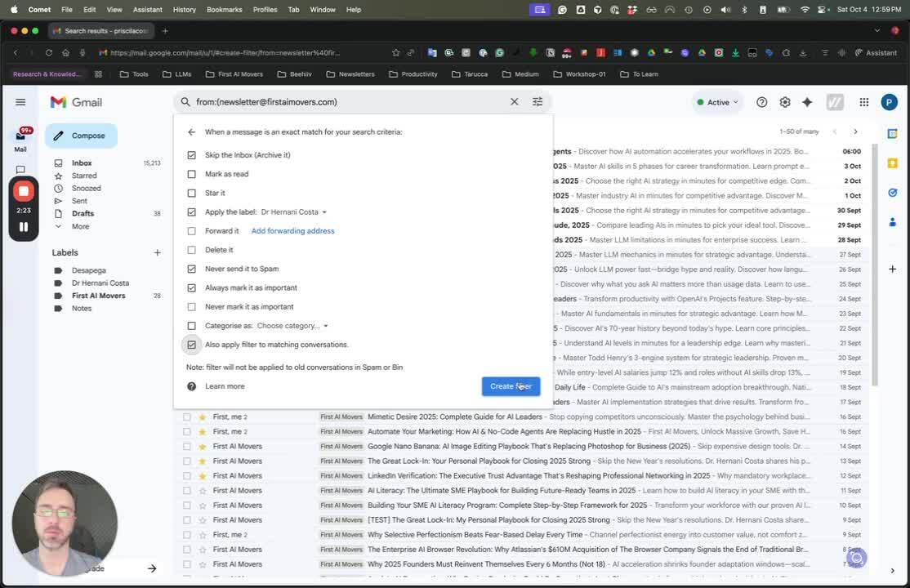Image resolution: width=910 pixels, height=588 pixels.
Task: Check Mark as read
Action: 191,174
